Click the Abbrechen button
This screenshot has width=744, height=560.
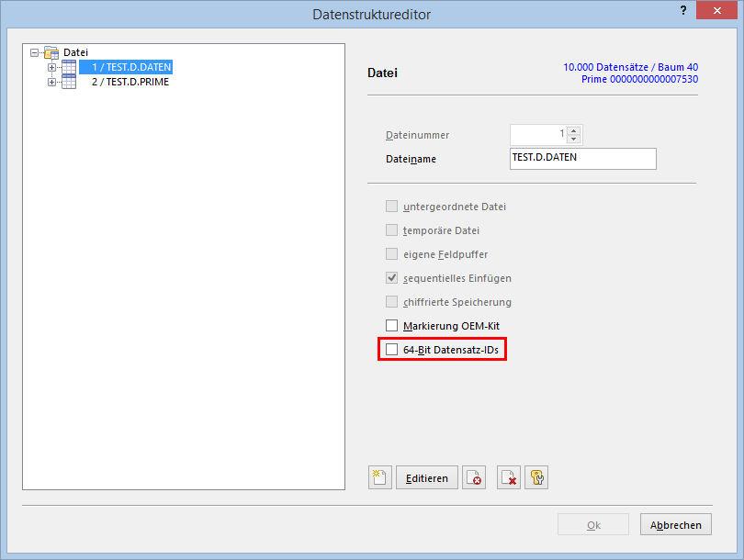(x=675, y=525)
